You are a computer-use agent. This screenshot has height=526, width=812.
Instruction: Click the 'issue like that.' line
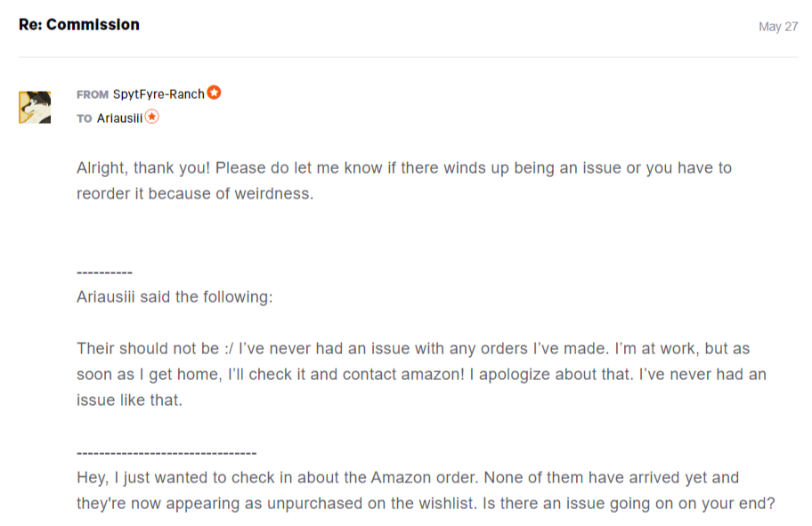129,401
